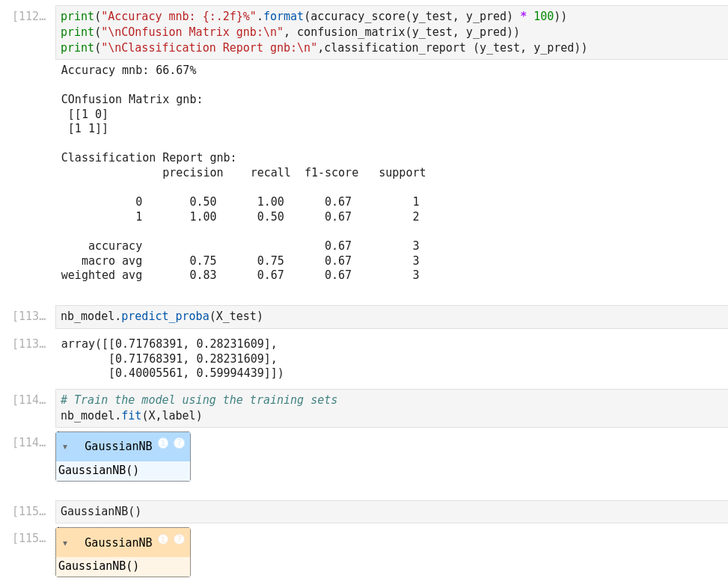Image resolution: width=728 pixels, height=587 pixels.
Task: Collapse the blue GaussianNB estimator arrow
Action: [x=65, y=447]
